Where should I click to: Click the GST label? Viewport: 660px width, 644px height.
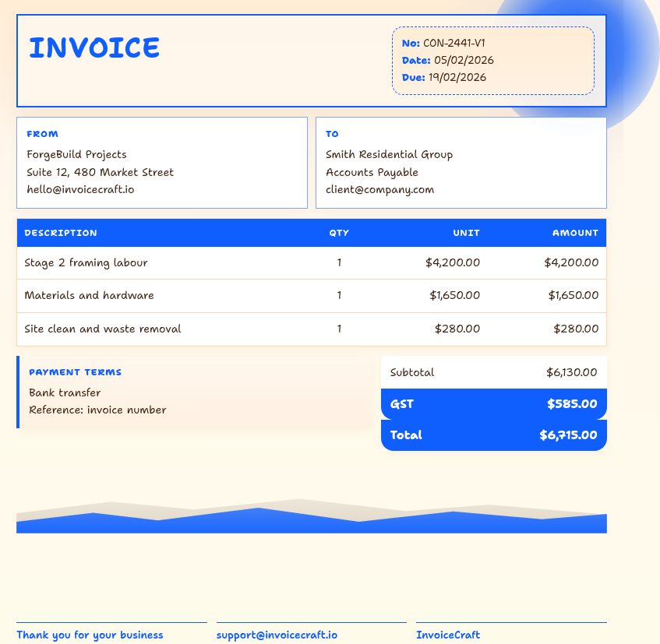tap(402, 404)
